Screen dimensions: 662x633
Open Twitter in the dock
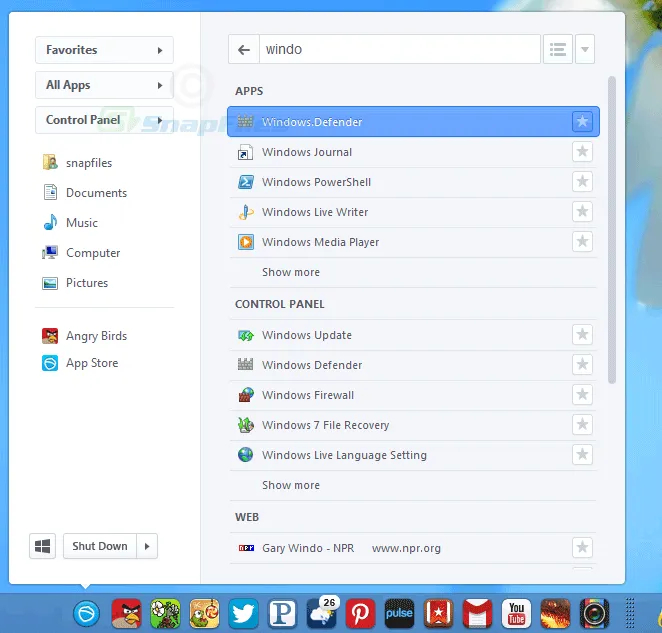click(243, 613)
